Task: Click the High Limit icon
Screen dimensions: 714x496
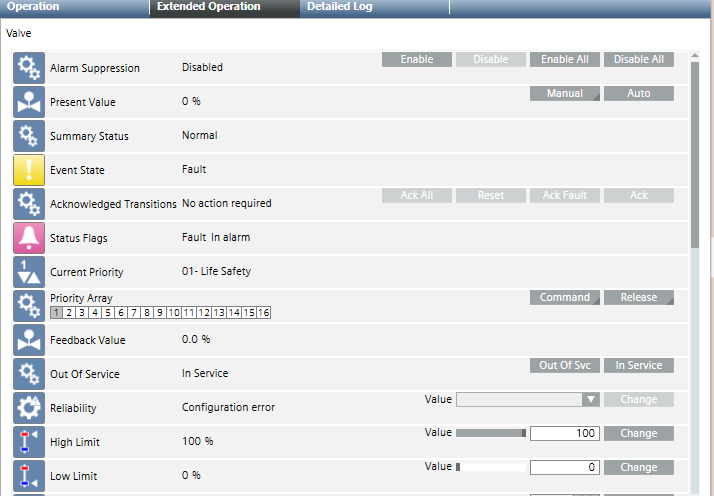Action: tap(29, 442)
